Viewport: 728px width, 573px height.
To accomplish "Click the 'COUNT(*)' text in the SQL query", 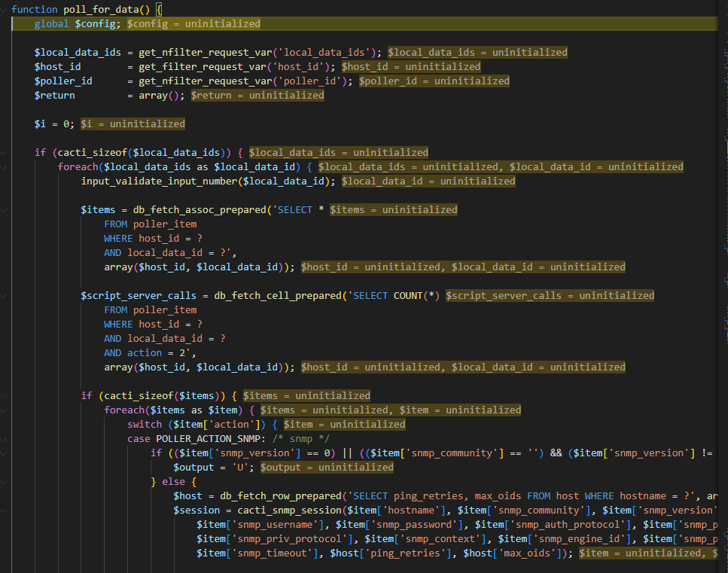I will tap(416, 296).
